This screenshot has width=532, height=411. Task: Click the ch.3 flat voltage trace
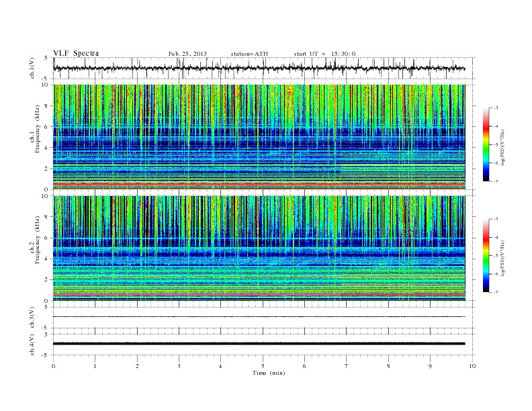pyautogui.click(x=259, y=317)
